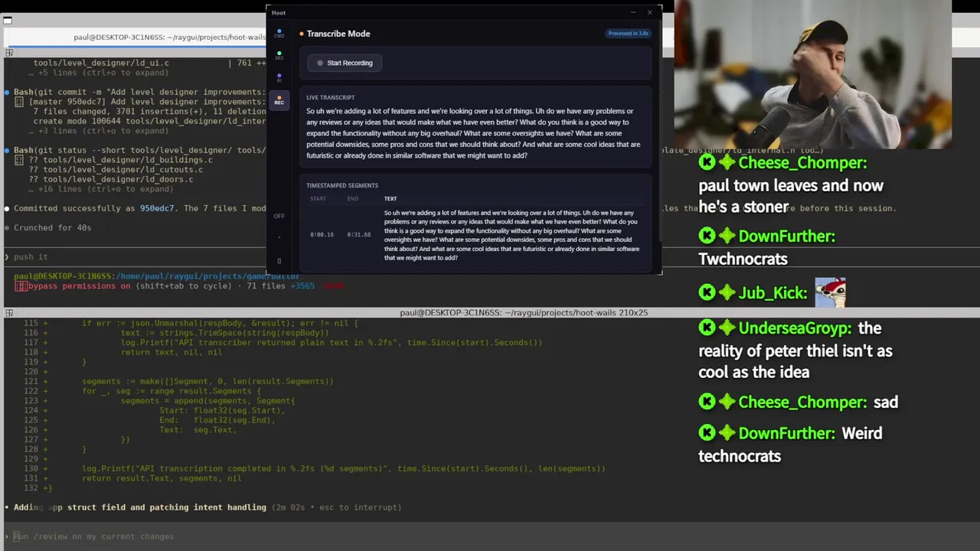
Task: Click the lower pane title 'hoot-wails 210x25'
Action: tap(524, 312)
